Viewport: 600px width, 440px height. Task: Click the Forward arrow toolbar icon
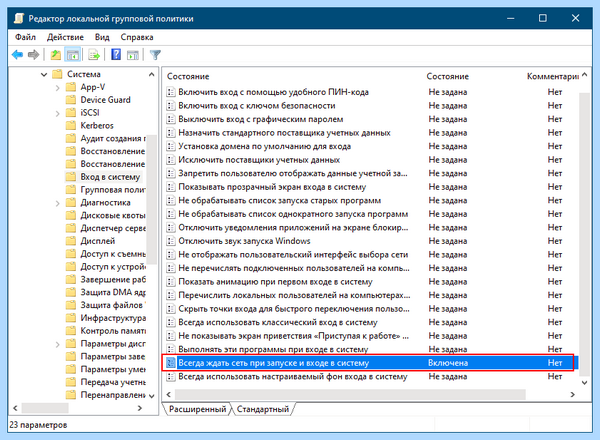tap(34, 55)
